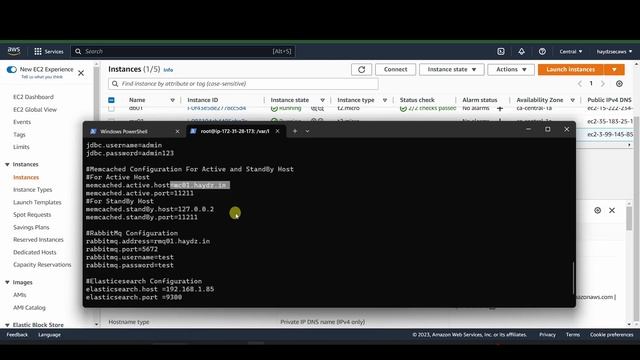This screenshot has height=360, width=640.
Task: Open terminal profile dropdown chevron
Action: coord(307,131)
